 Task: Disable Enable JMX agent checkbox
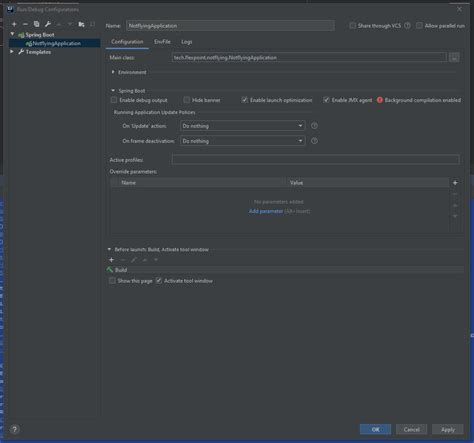coord(326,100)
